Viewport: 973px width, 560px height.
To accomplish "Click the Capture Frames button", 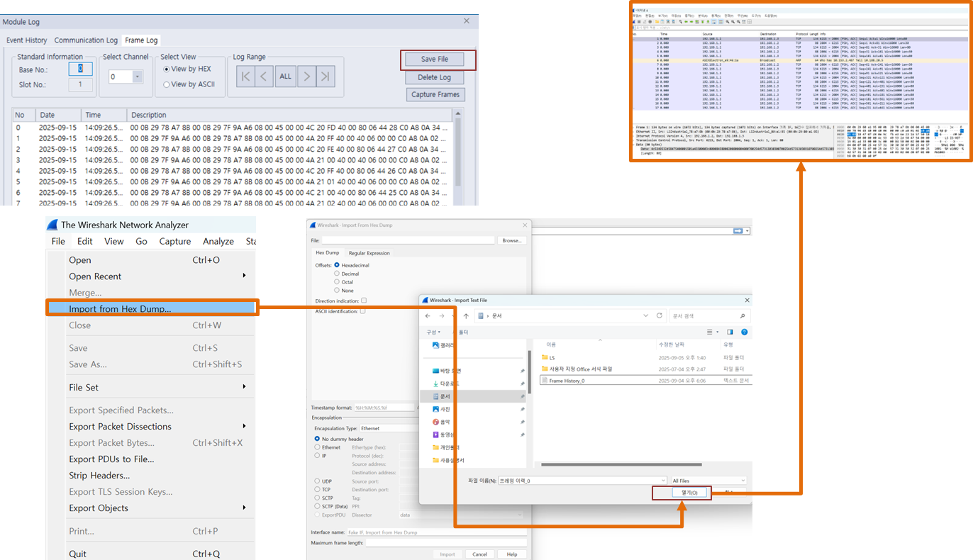I will point(434,94).
